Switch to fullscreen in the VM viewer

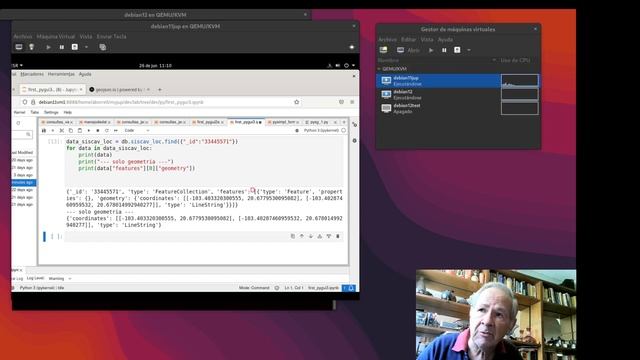coord(351,47)
